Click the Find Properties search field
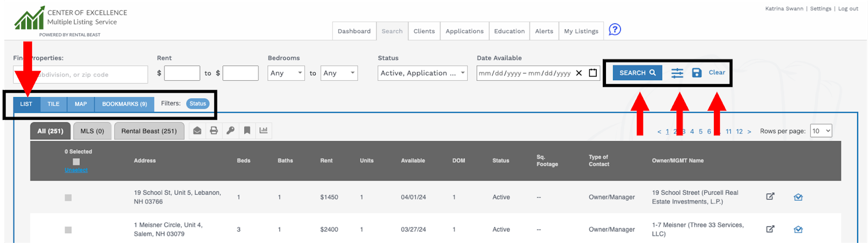This screenshot has height=243, width=868. 80,74
